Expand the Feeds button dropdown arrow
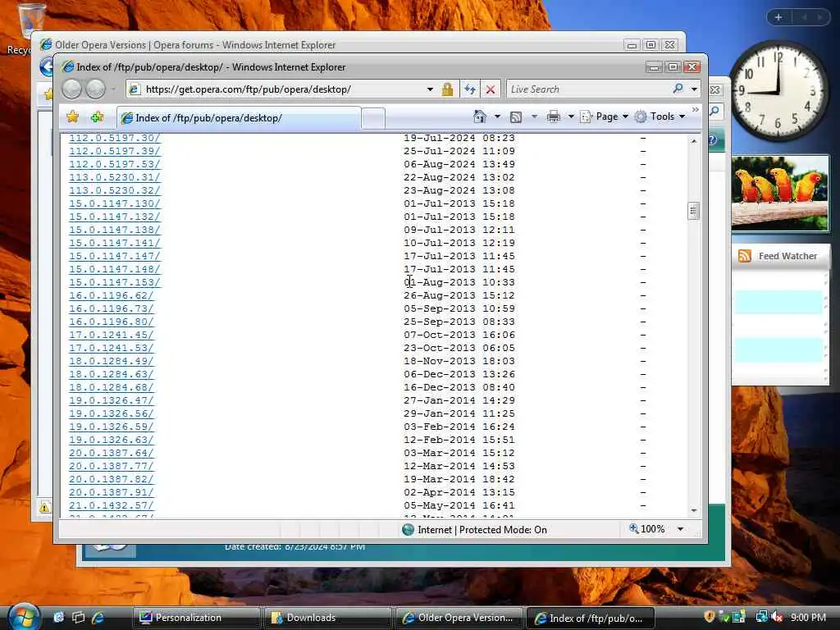 [x=534, y=116]
